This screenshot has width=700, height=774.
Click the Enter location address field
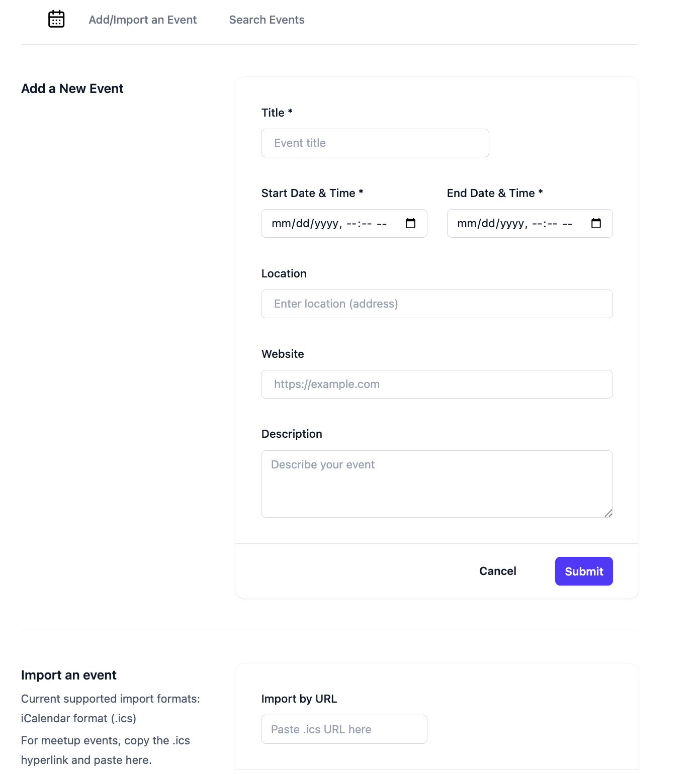(436, 304)
